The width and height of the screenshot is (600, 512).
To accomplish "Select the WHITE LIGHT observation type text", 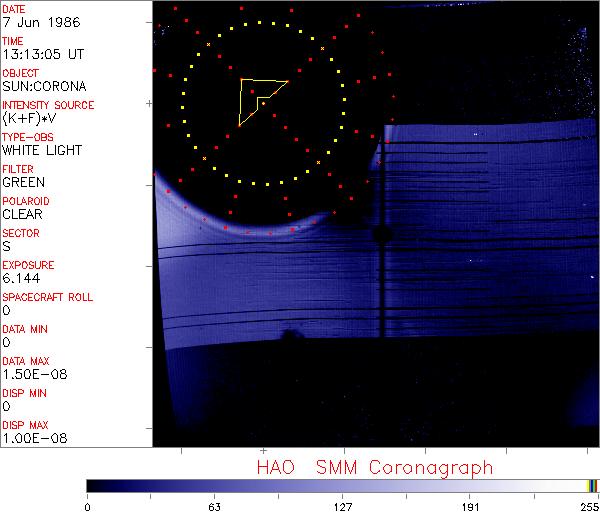I will click(x=42, y=150).
